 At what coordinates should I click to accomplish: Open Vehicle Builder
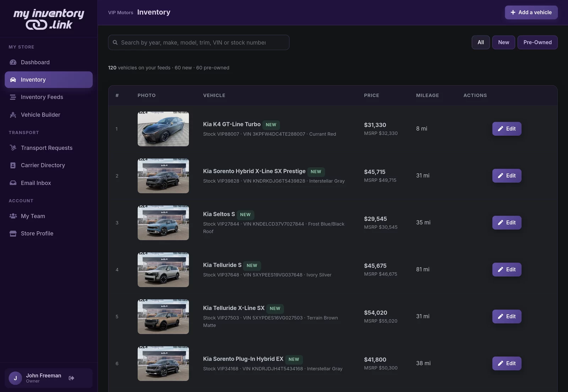(x=49, y=115)
